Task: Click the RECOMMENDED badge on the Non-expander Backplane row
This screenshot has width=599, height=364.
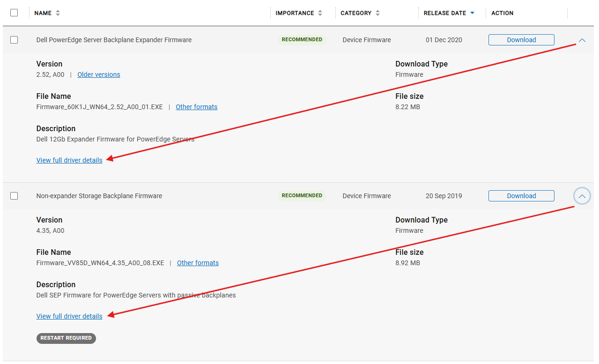Action: pyautogui.click(x=302, y=195)
